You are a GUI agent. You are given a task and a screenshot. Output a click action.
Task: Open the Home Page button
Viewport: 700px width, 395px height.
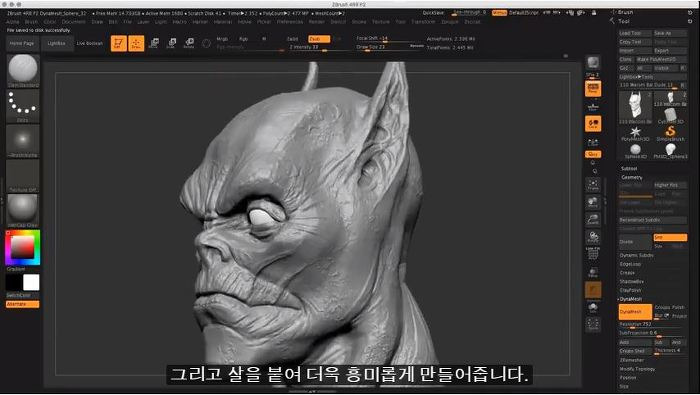[x=22, y=43]
